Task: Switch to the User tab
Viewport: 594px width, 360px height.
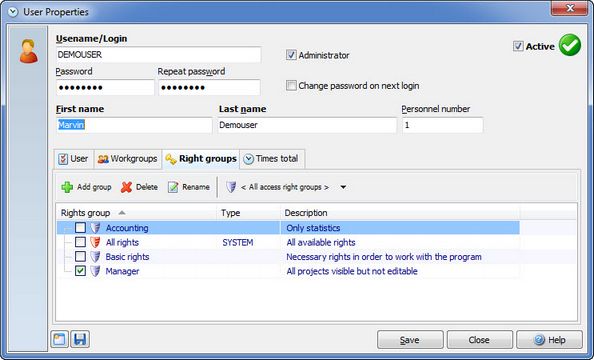Action: coord(74,159)
